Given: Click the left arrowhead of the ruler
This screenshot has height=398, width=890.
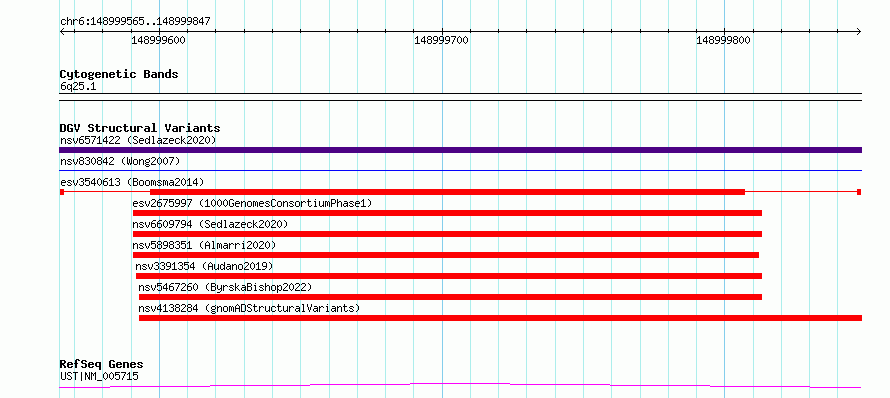Looking at the screenshot, I should 62,31.
